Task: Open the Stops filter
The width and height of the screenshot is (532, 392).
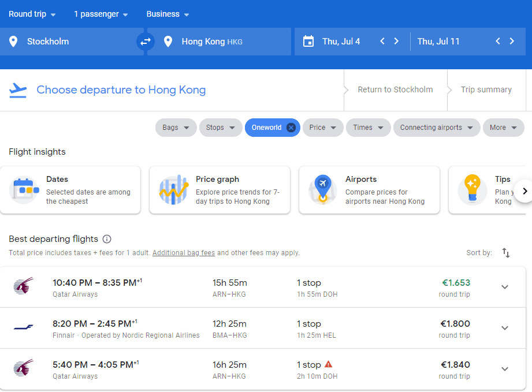Action: tap(221, 128)
